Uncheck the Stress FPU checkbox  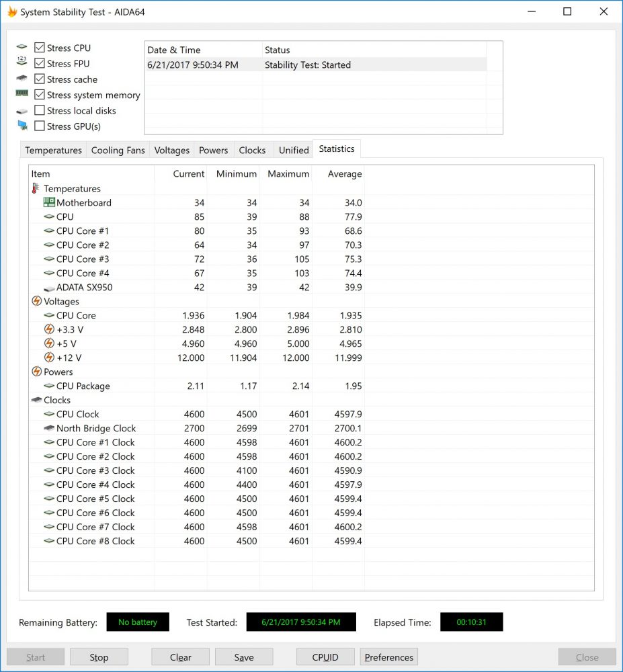[40, 63]
